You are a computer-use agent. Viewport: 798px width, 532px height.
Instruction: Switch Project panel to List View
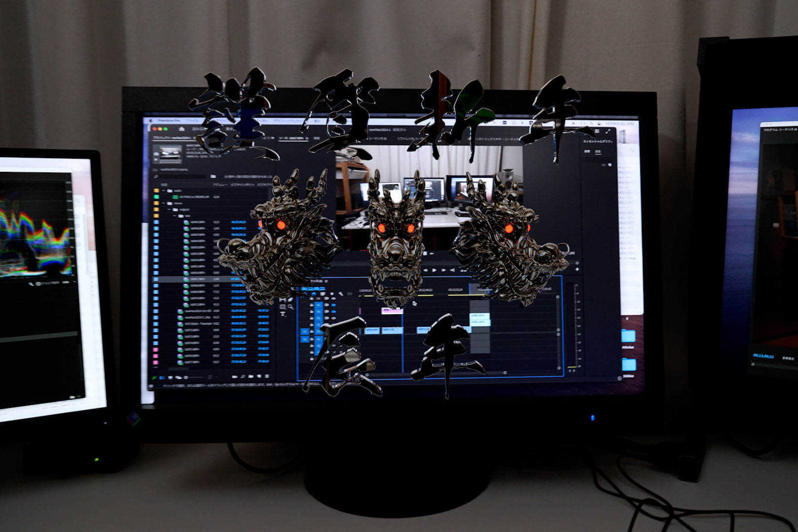click(163, 377)
